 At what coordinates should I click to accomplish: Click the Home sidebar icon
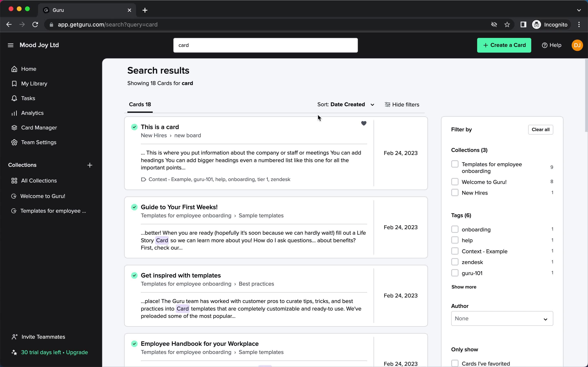14,69
